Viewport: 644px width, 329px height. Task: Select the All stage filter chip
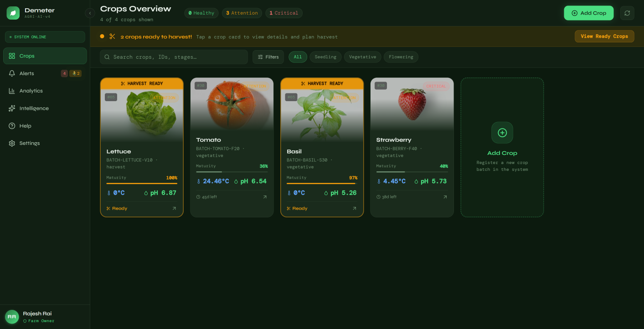click(x=298, y=57)
